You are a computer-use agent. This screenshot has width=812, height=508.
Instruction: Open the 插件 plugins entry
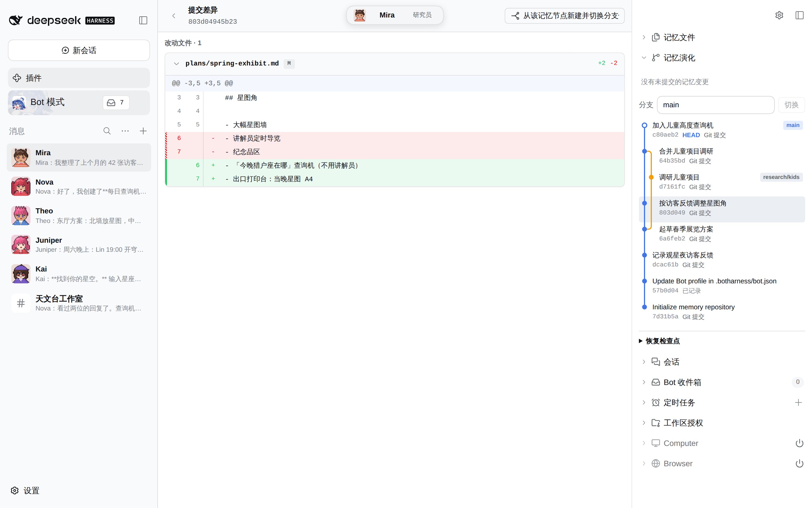79,78
